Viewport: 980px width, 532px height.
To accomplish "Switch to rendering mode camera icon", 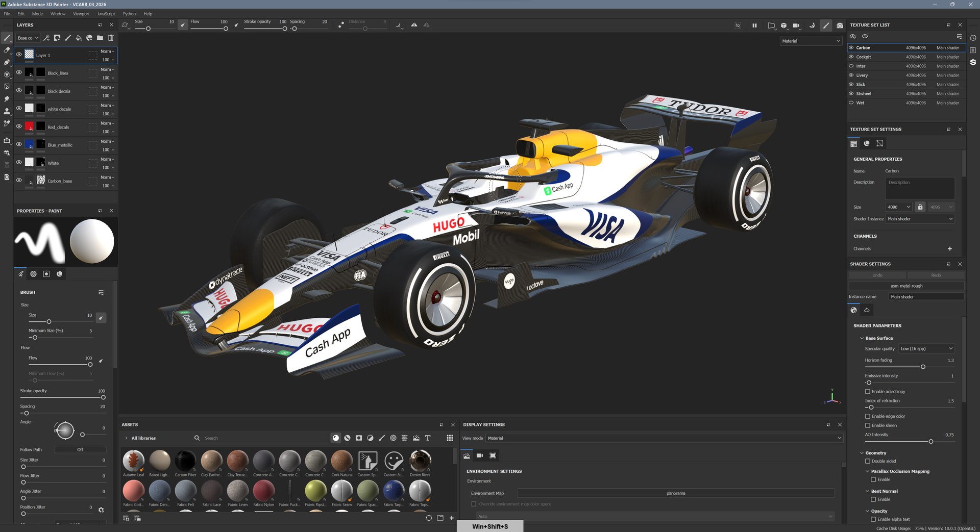I will tap(840, 26).
